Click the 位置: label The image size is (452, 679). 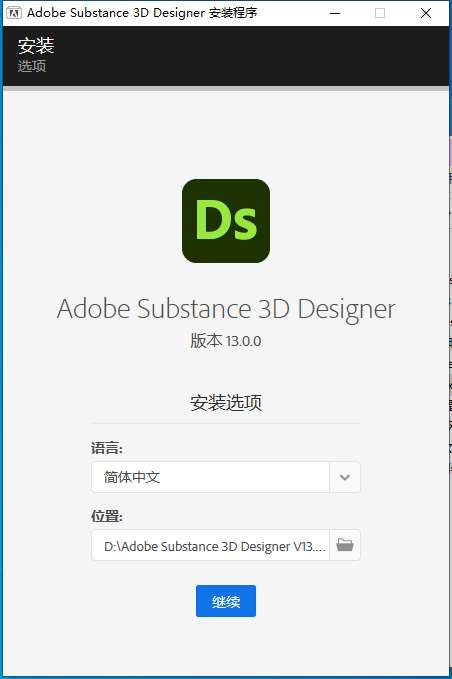click(107, 516)
